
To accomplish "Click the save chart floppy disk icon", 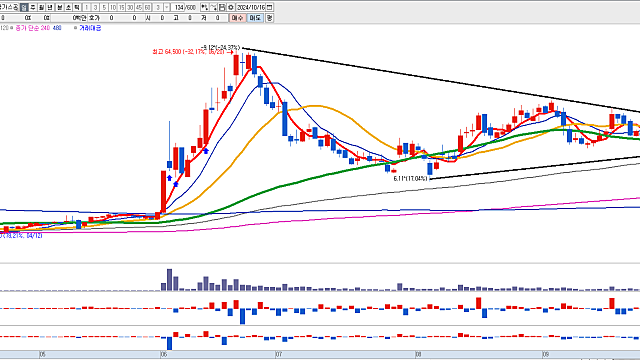I will click(x=222, y=7).
